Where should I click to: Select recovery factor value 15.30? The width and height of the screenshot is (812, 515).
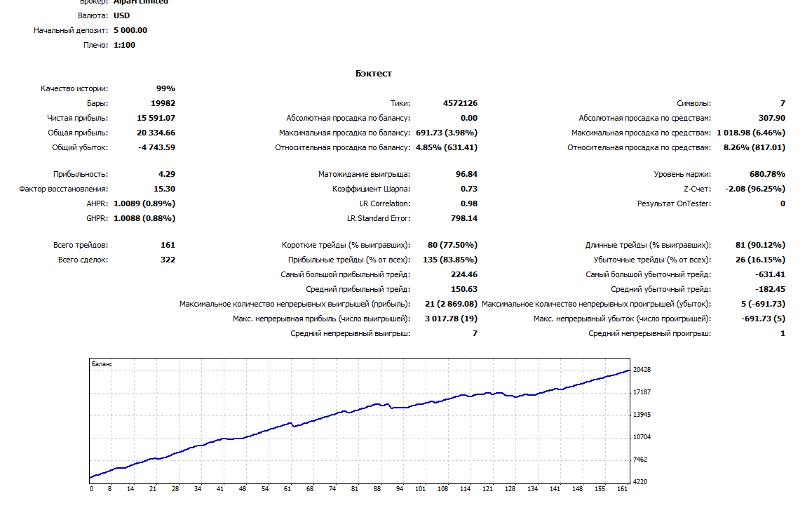164,189
